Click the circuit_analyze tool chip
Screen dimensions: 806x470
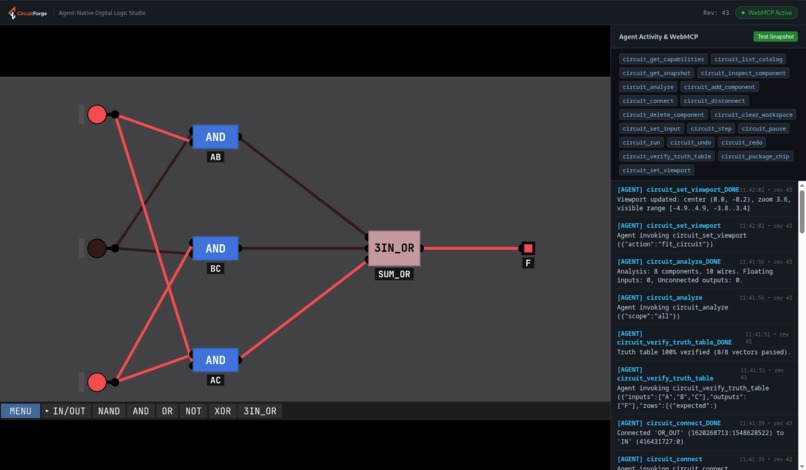(x=648, y=87)
